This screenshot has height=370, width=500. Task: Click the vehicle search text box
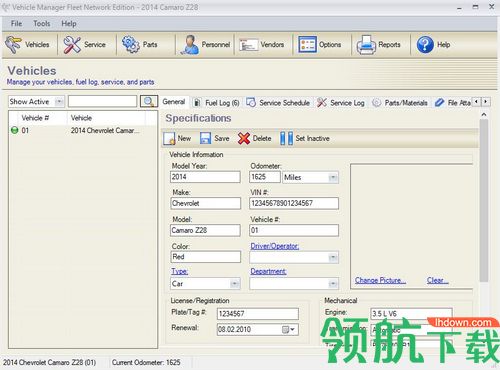coord(102,101)
